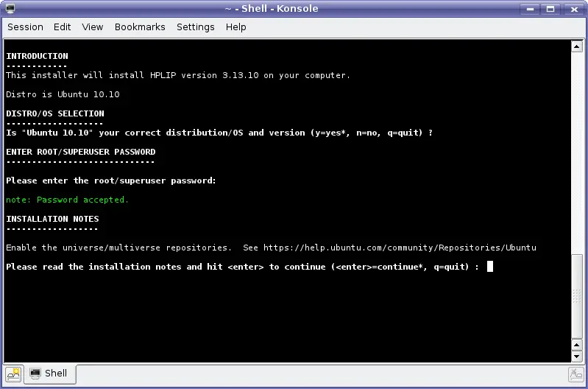
Task: Click the 'DISTRO/OS SELECTION' heading
Action: tap(55, 113)
